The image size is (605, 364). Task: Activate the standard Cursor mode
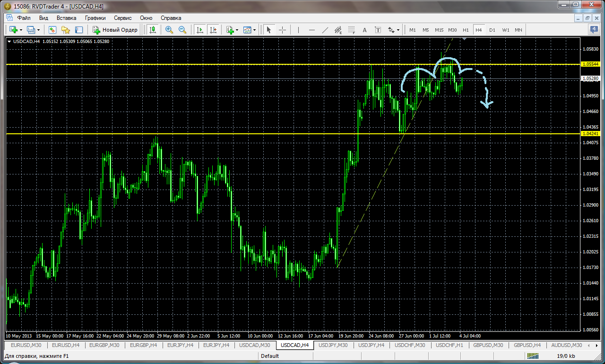tap(269, 30)
